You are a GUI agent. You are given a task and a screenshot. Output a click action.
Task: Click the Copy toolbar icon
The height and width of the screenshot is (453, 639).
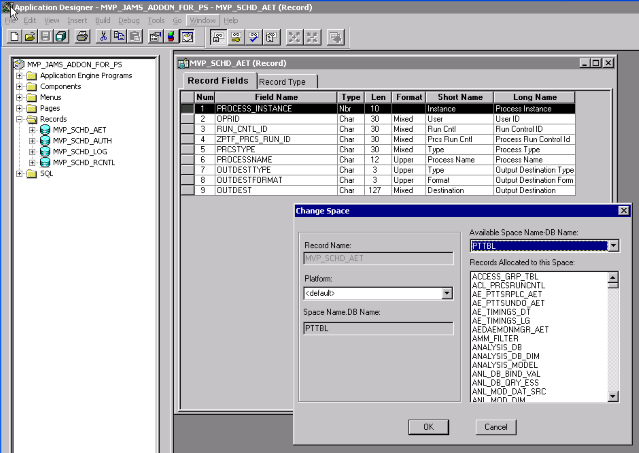119,37
